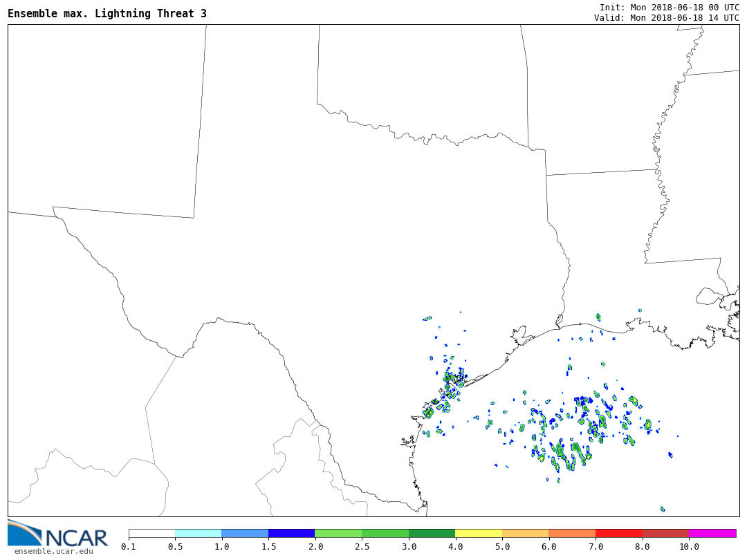Click the '0.1' label under the color bar
Screen dimensions: 747x560
[129, 547]
